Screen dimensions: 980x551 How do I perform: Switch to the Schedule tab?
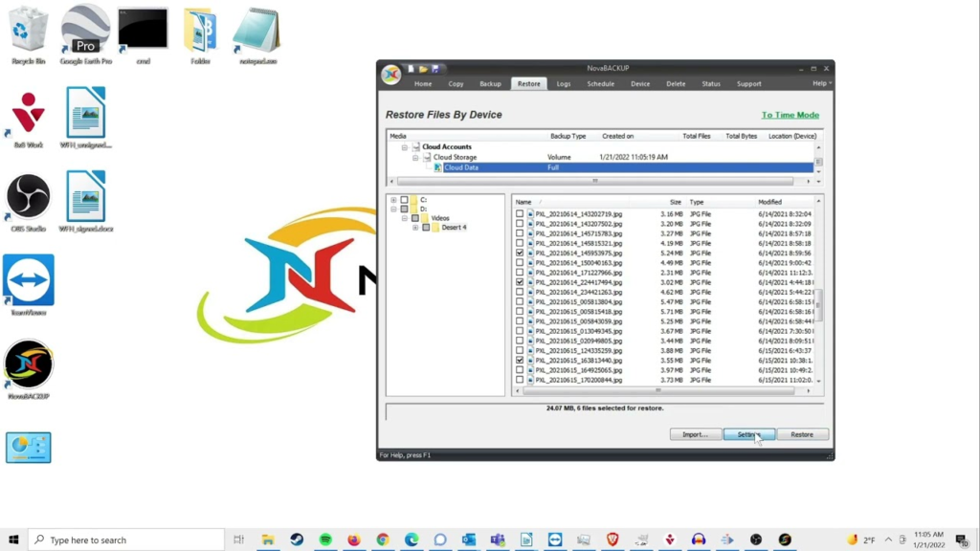(x=600, y=84)
